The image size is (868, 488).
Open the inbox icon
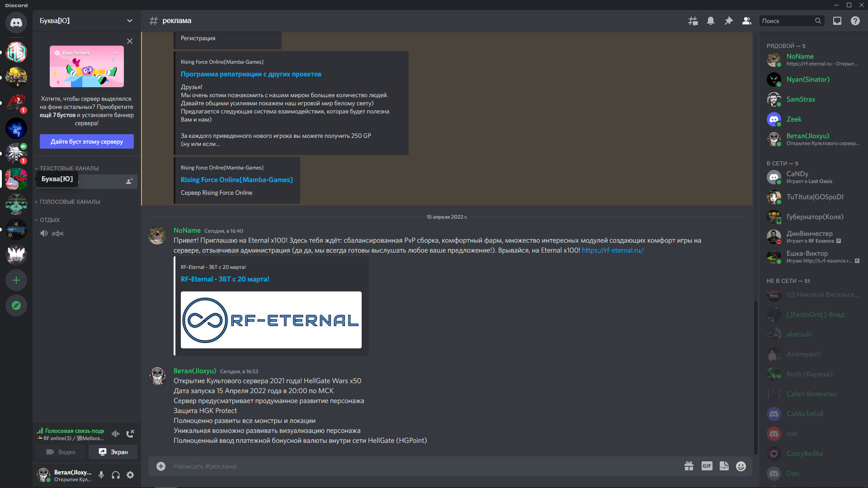point(837,21)
